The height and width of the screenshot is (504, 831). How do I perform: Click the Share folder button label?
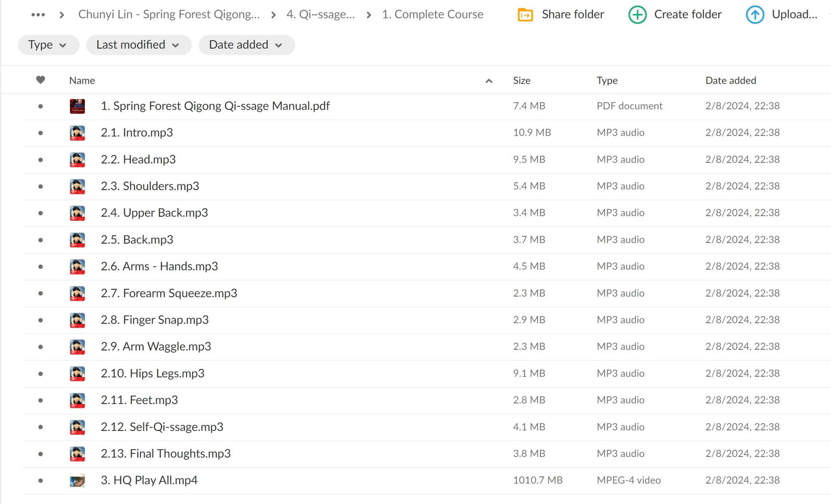click(x=573, y=15)
